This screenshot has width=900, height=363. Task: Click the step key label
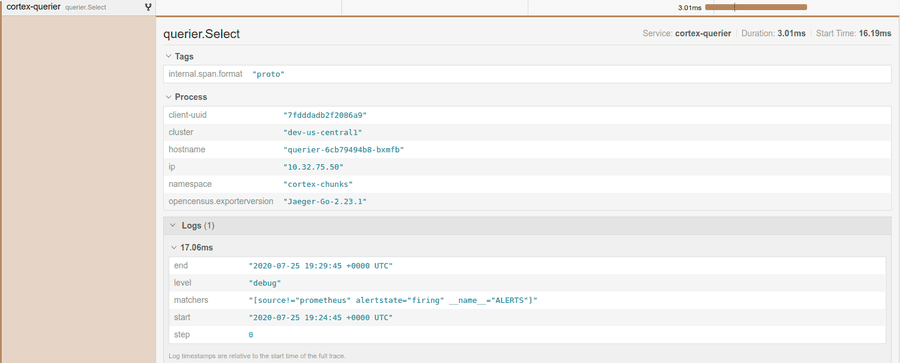pyautogui.click(x=181, y=334)
